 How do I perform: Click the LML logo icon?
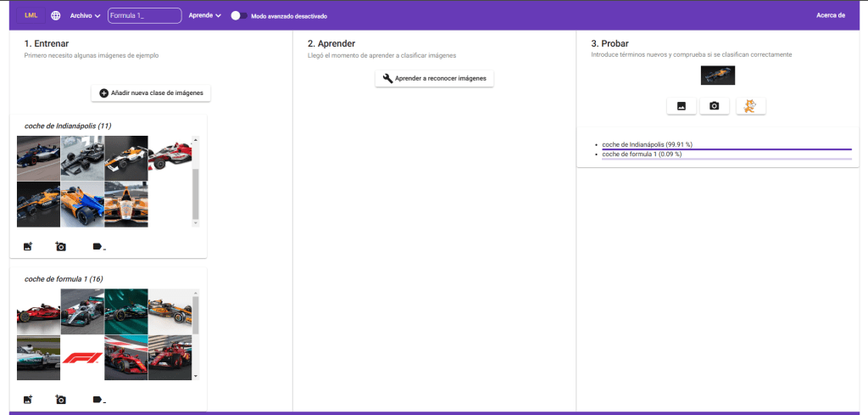point(31,15)
